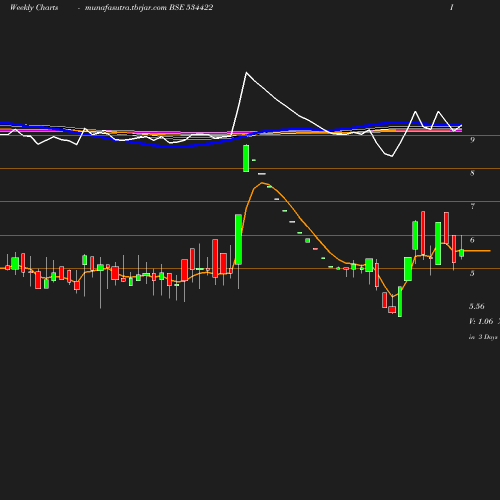Image resolution: width=500 pixels, height=500 pixels.
Task: Click the price axis label '8'
Action: pos(472,173)
